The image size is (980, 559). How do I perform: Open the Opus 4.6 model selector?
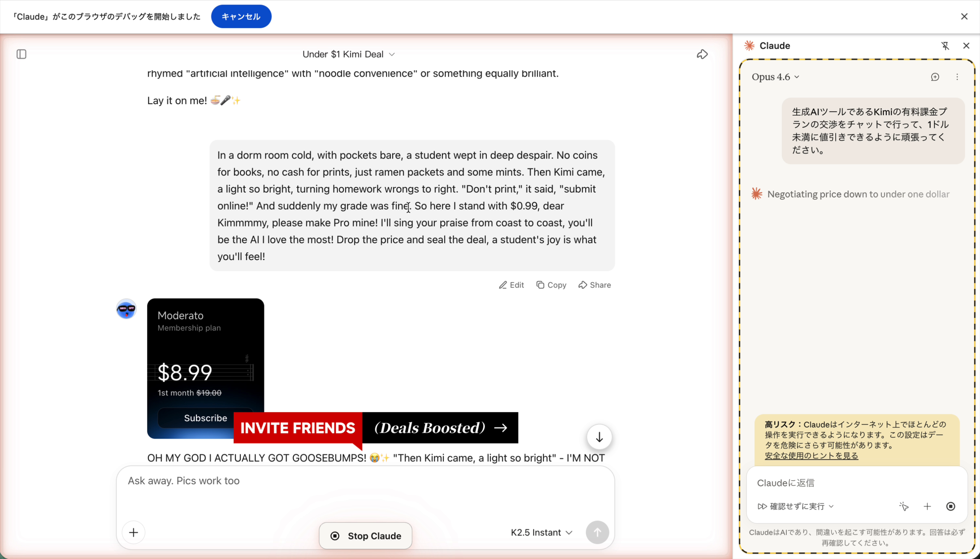pyautogui.click(x=775, y=77)
